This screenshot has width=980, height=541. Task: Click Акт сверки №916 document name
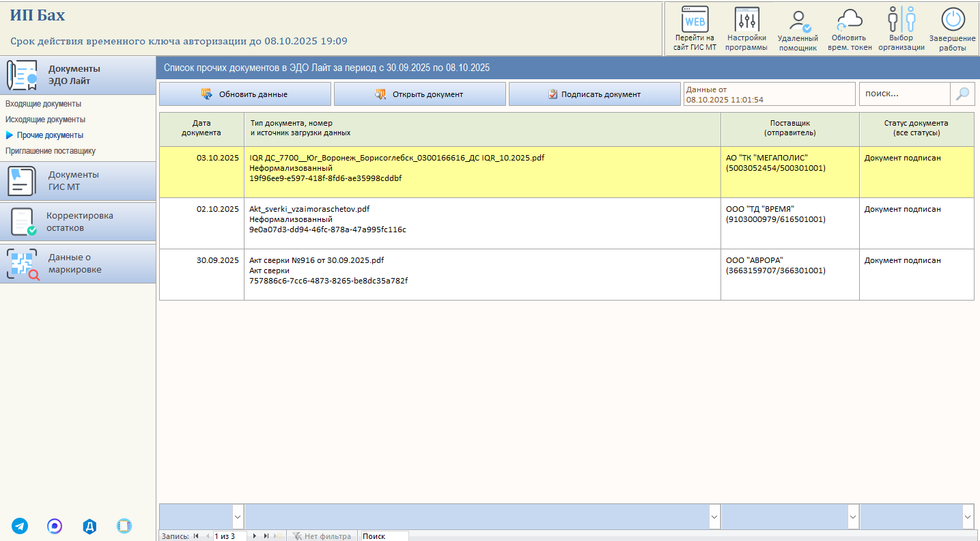click(317, 260)
